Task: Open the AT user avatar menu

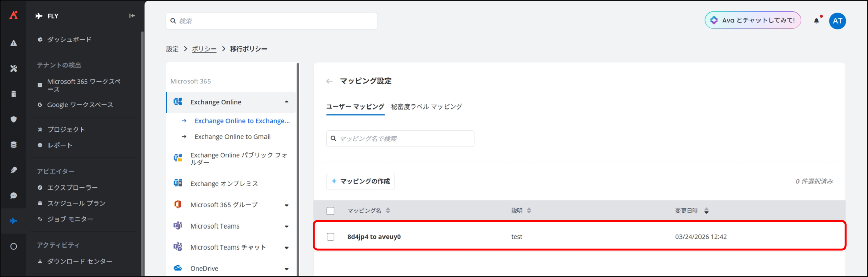Action: click(x=837, y=21)
